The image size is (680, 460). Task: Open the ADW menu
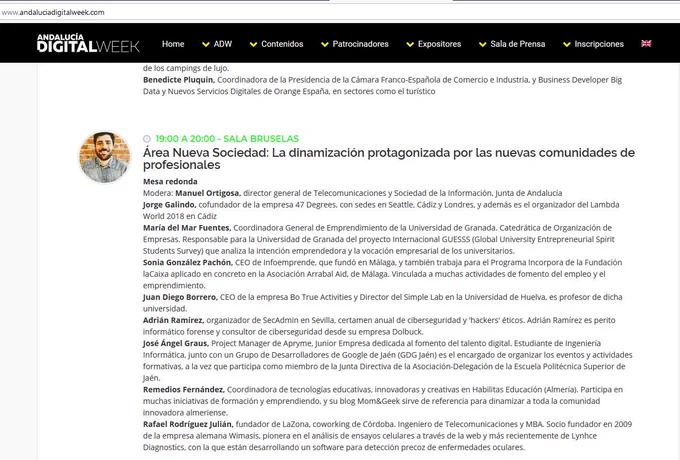pos(223,44)
